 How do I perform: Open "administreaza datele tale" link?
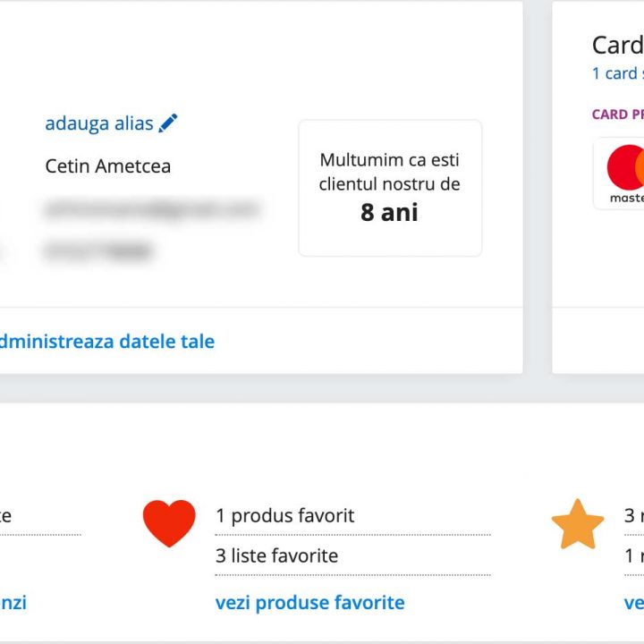tap(106, 341)
